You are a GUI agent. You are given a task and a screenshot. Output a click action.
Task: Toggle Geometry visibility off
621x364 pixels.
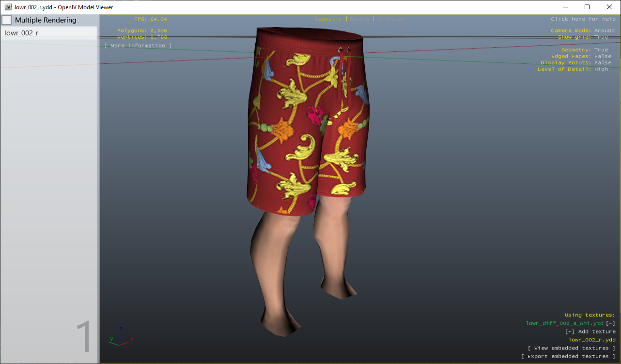tap(601, 49)
